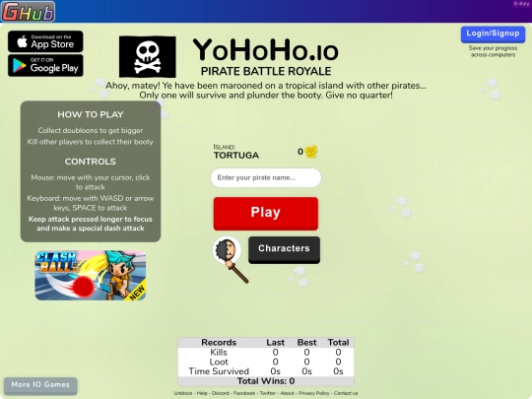Open the Google Play download badge
532x399 pixels.
pyautogui.click(x=45, y=65)
